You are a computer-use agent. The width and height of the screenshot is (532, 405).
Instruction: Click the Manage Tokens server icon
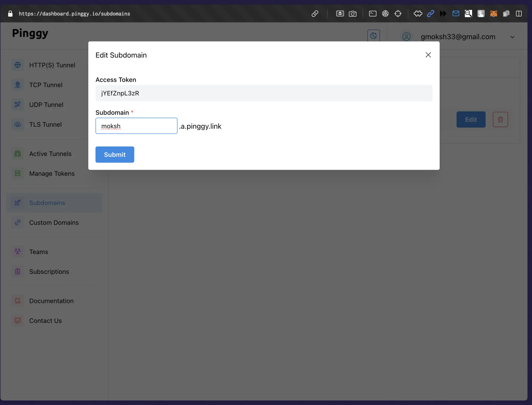[17, 173]
